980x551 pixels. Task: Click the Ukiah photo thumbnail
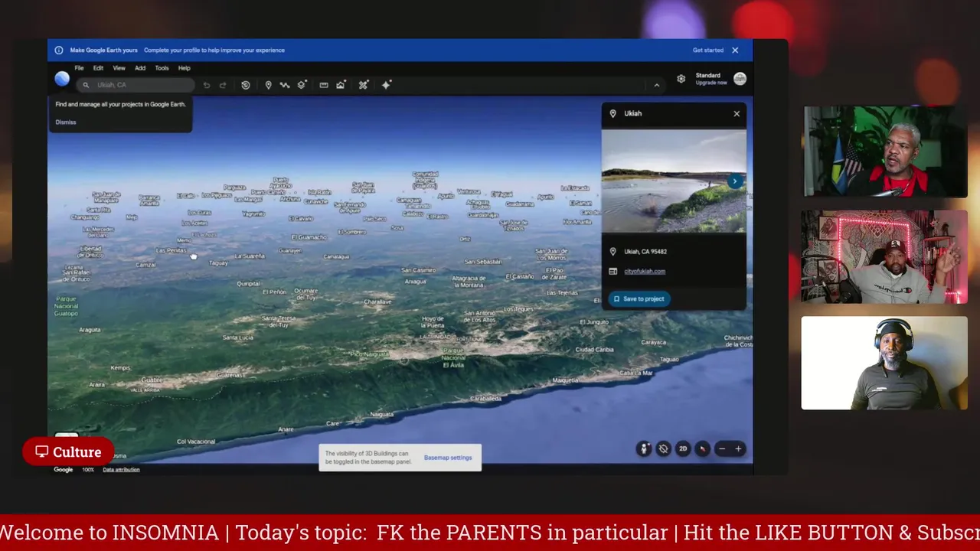click(674, 181)
